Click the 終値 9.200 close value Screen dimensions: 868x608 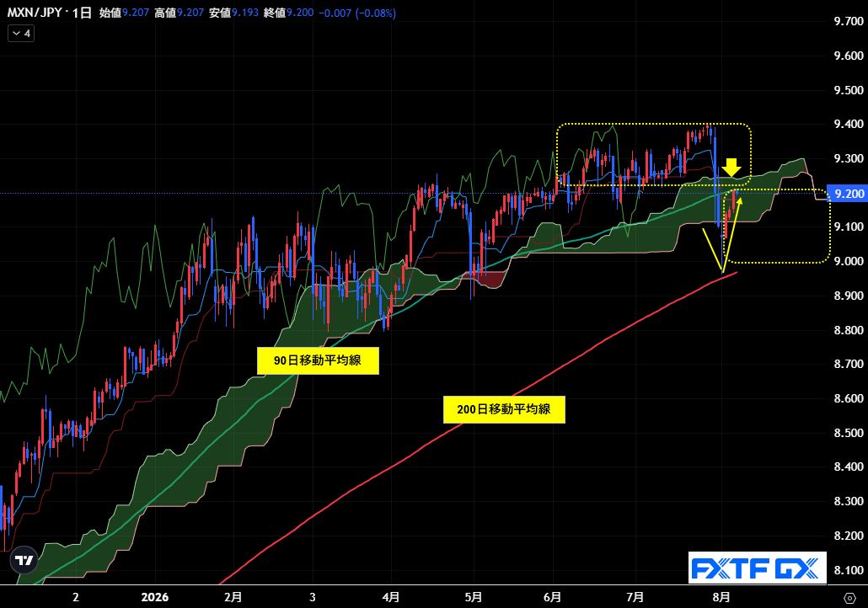[x=288, y=12]
